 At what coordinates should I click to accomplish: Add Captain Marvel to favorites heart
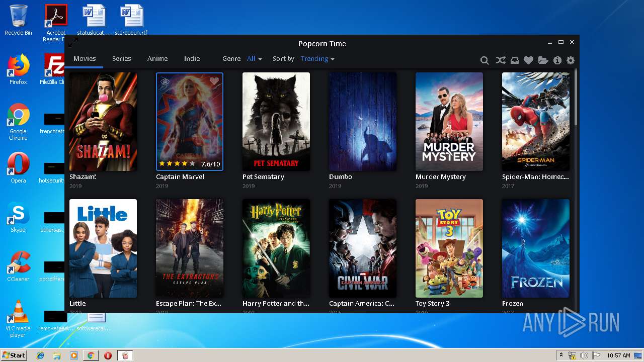point(214,81)
